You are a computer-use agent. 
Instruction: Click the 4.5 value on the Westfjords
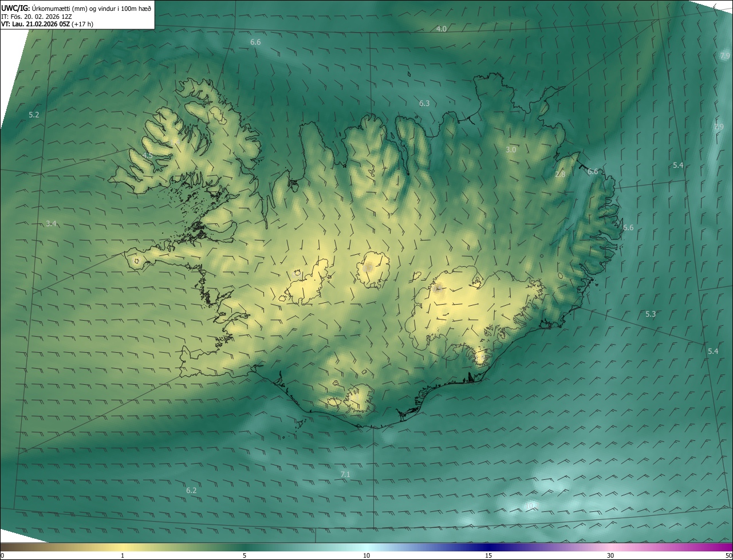[148, 155]
